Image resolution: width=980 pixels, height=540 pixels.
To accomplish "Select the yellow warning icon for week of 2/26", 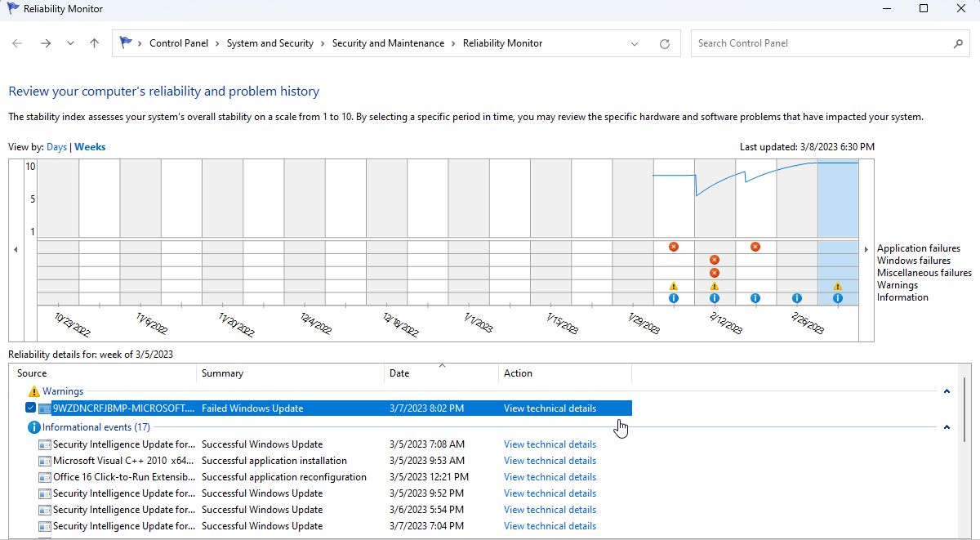I will click(x=837, y=286).
